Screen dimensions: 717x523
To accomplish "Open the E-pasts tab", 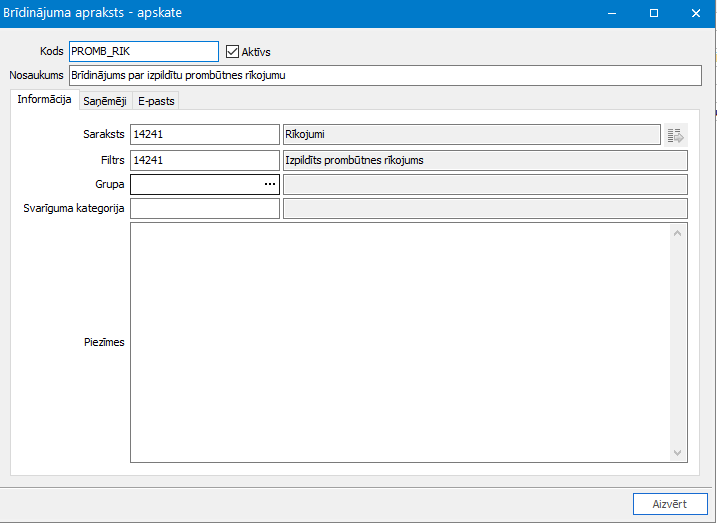I will click(x=156, y=100).
